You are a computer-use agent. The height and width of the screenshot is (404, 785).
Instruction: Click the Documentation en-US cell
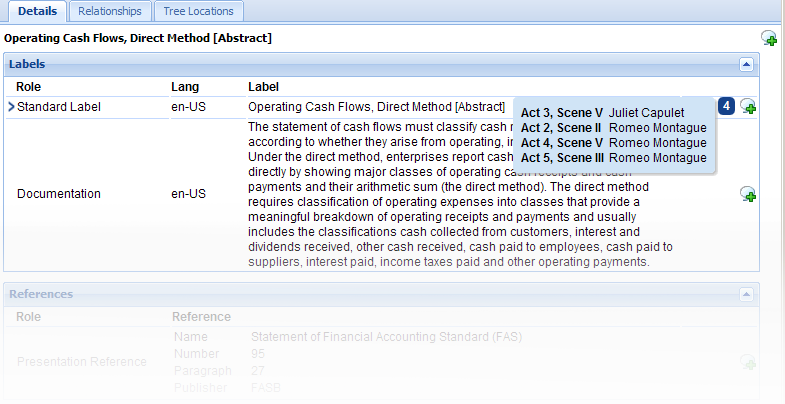(188, 194)
